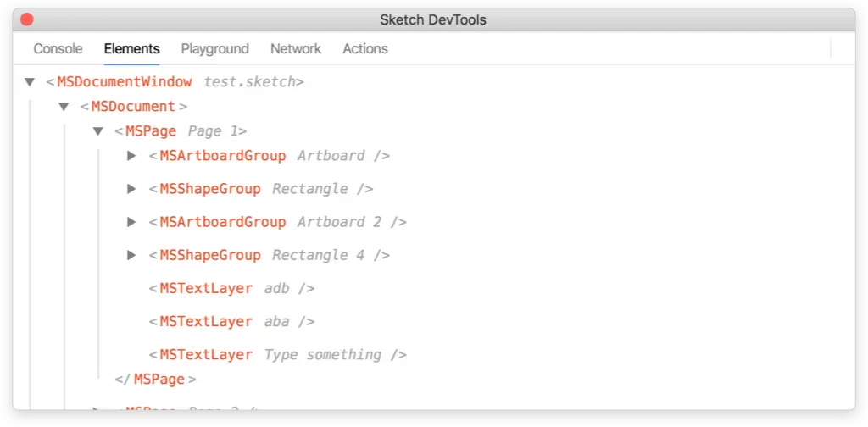
Task: Select the MSTextLayer aba row
Action: 232,322
